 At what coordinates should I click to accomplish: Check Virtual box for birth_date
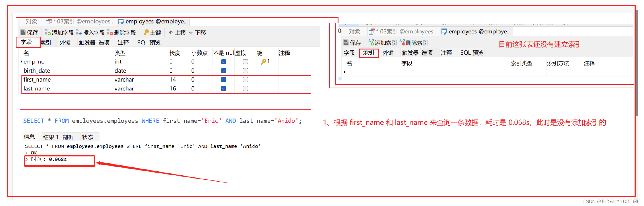pos(245,71)
